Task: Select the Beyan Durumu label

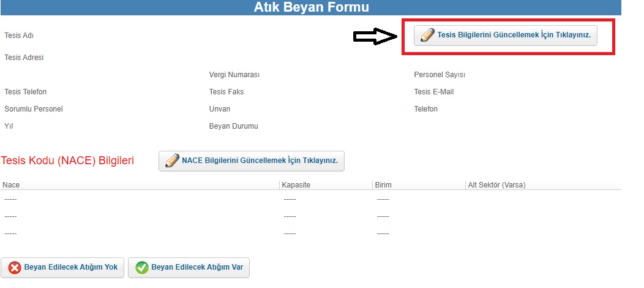Action: (x=233, y=126)
